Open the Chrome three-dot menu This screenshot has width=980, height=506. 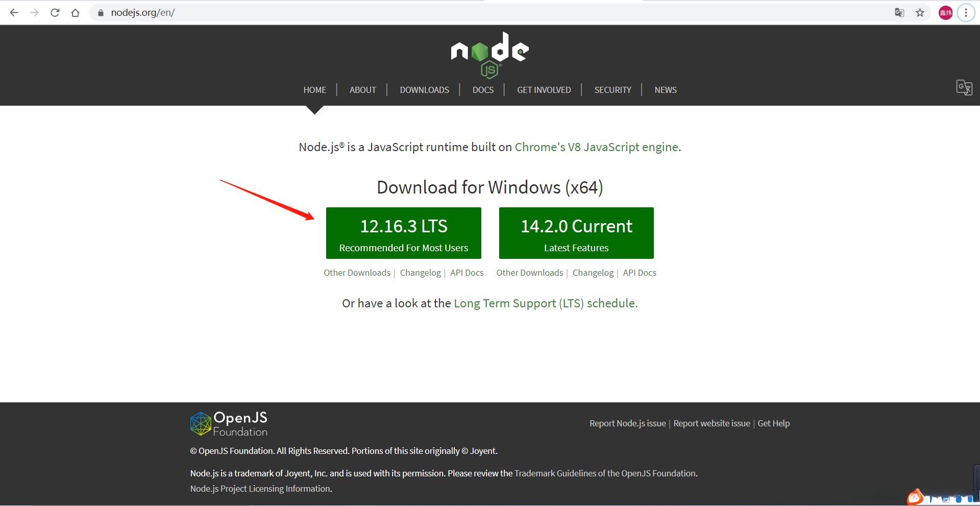(x=966, y=13)
